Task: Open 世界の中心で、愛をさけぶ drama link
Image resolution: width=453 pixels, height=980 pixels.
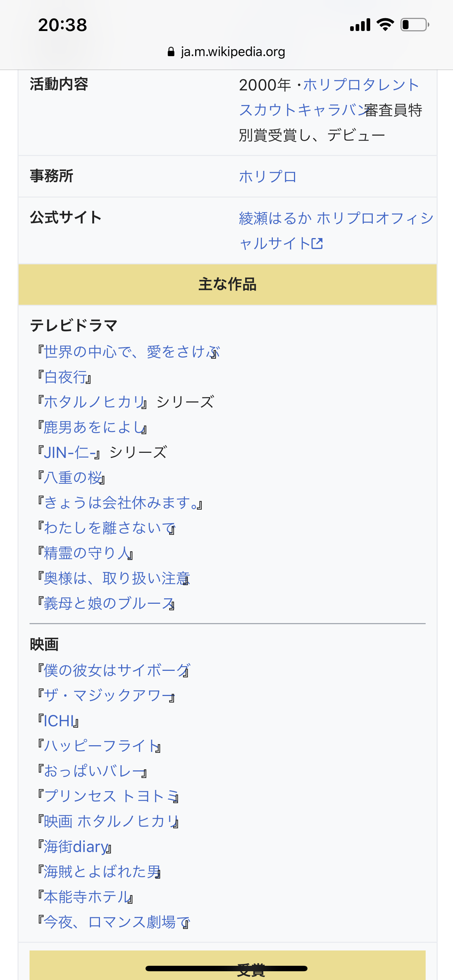Action: [x=132, y=352]
